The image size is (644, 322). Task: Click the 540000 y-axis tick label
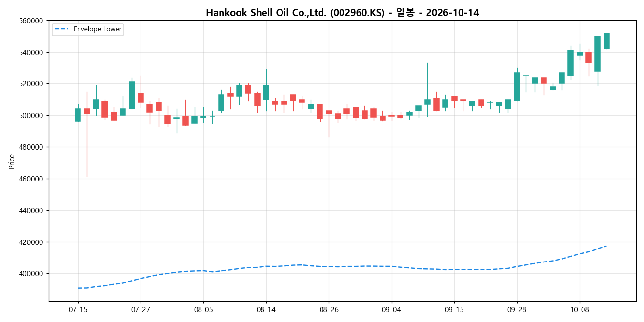[x=31, y=53]
